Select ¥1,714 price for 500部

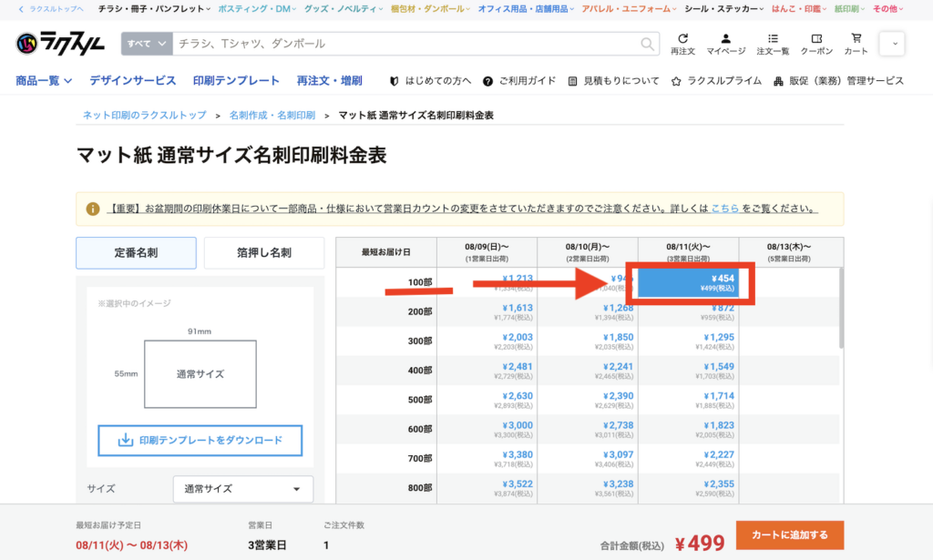click(x=688, y=400)
